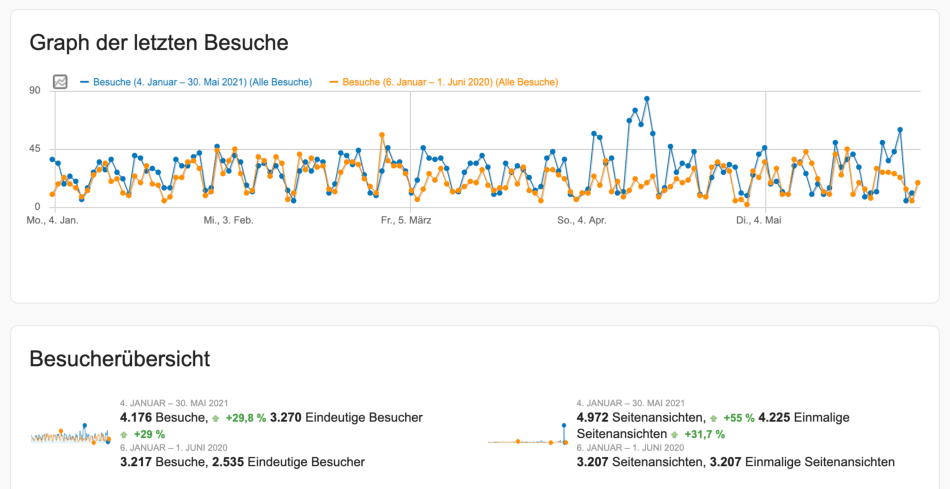This screenshot has height=489, width=950.
Task: Click the green arrow beside +31,7 %
Action: pyautogui.click(x=675, y=435)
